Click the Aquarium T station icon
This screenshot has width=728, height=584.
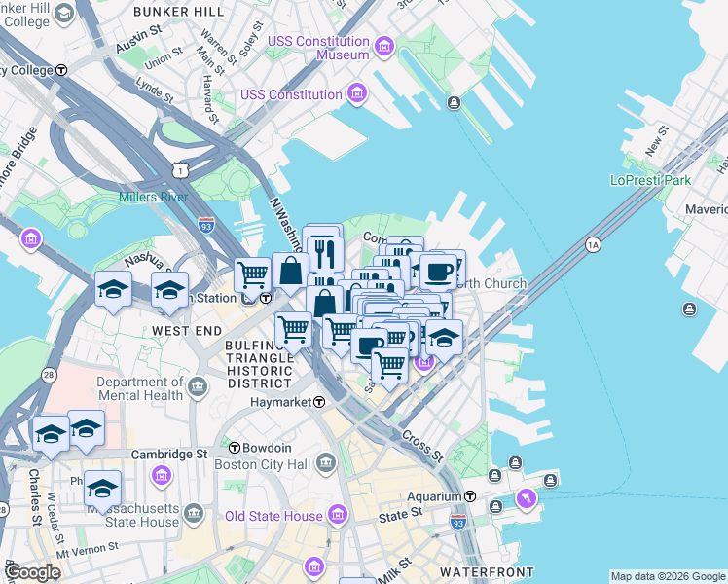[x=470, y=496]
